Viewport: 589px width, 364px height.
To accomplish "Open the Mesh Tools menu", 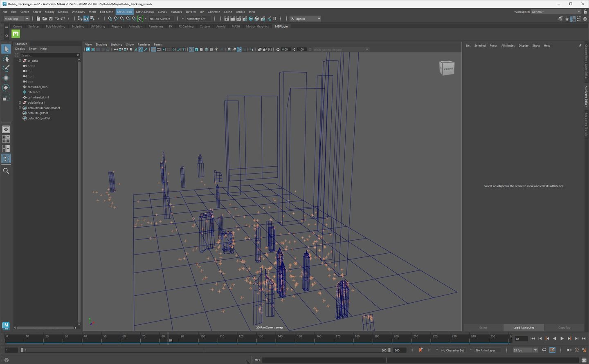I will [x=124, y=12].
